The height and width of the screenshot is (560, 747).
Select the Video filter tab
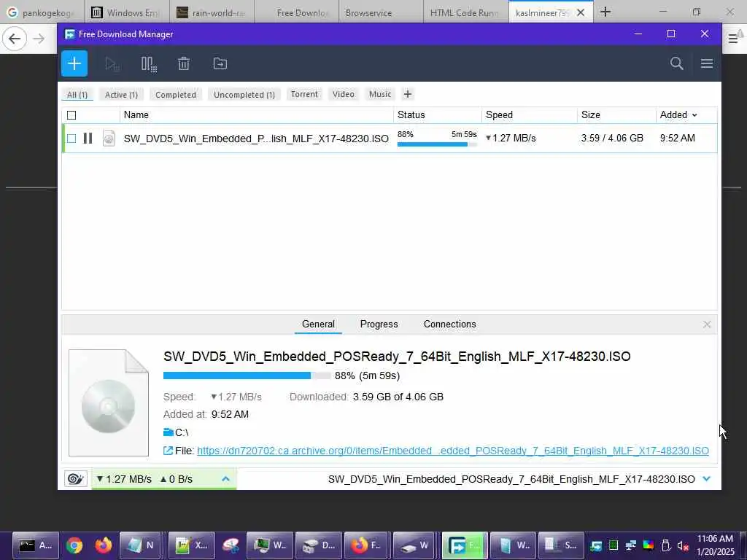coord(344,94)
